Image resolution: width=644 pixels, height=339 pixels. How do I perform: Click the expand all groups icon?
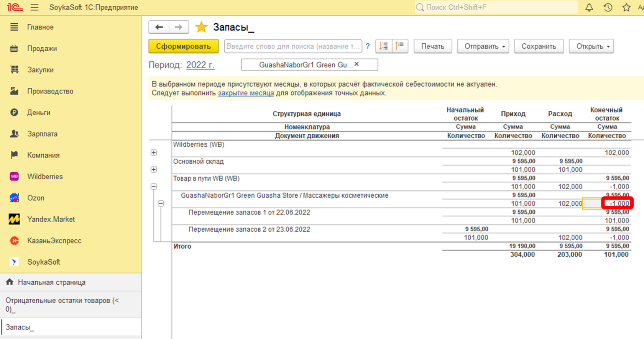pyautogui.click(x=384, y=46)
